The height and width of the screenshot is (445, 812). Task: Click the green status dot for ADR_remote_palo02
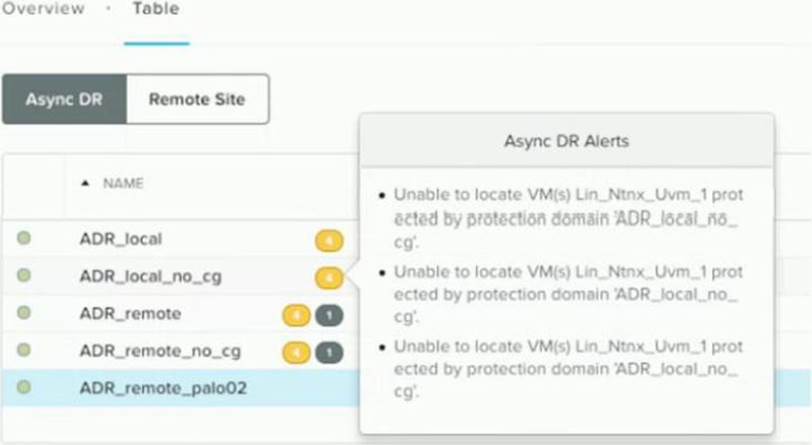tap(24, 387)
